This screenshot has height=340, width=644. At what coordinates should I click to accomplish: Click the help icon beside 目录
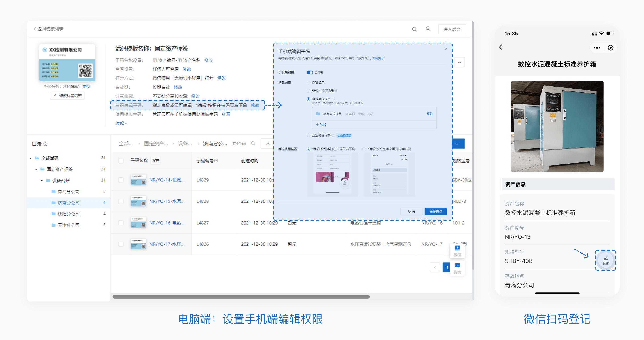tap(46, 144)
